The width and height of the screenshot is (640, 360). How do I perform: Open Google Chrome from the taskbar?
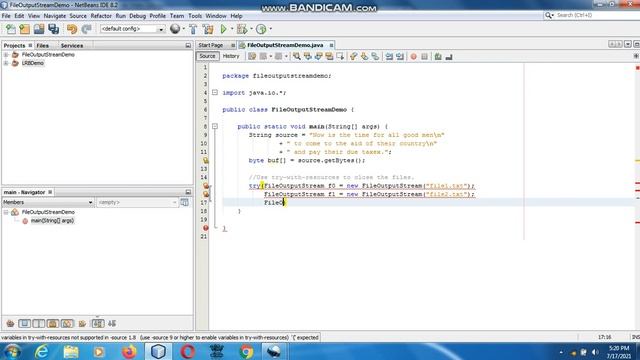point(246,351)
